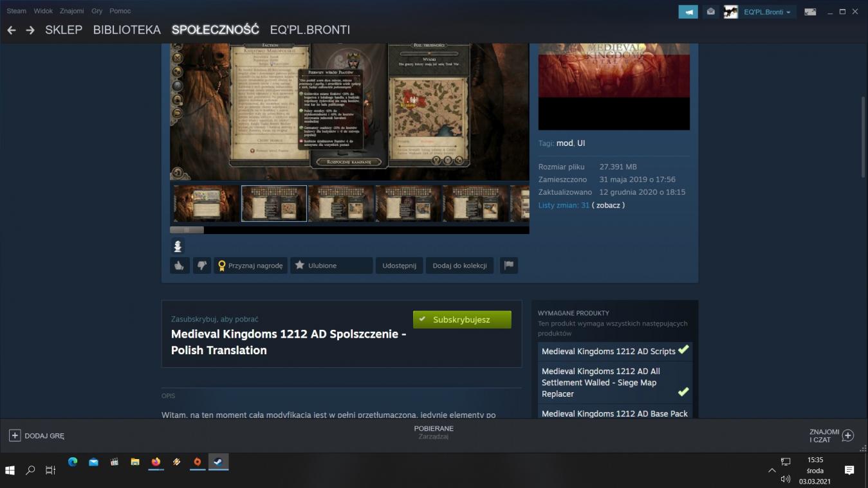Click the thumbs down rate icon

pyautogui.click(x=202, y=266)
